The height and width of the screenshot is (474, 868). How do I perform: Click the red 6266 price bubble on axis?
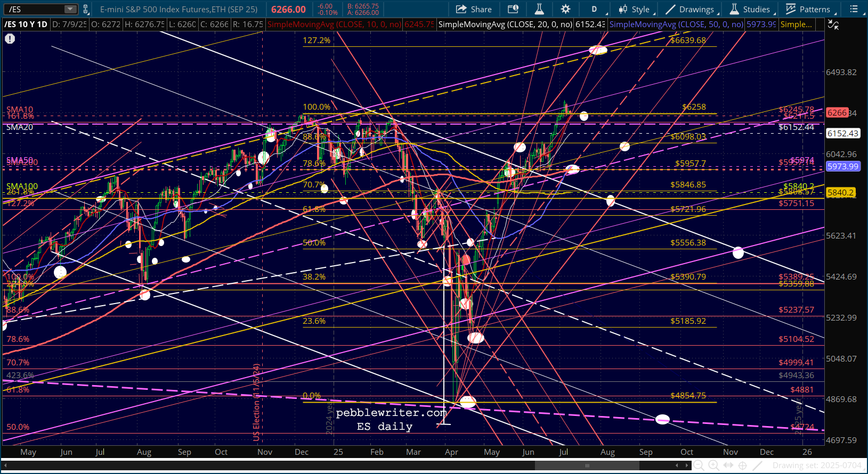[837, 113]
